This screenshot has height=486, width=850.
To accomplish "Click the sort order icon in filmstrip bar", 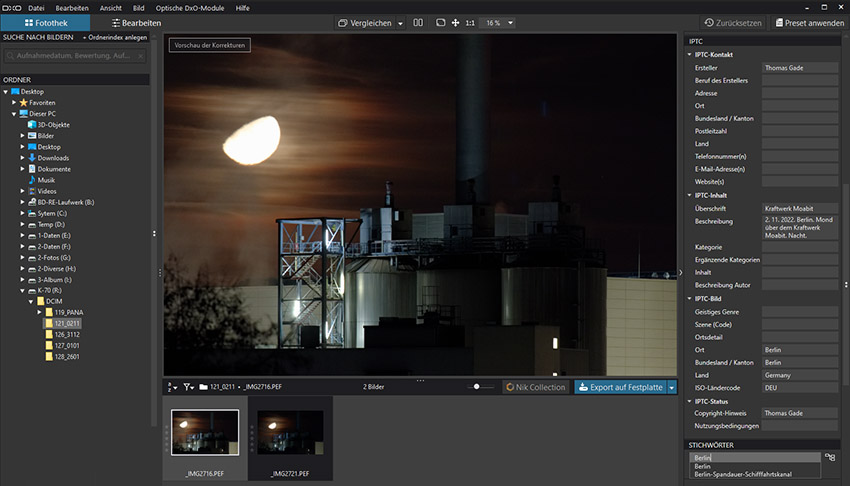I will point(170,386).
